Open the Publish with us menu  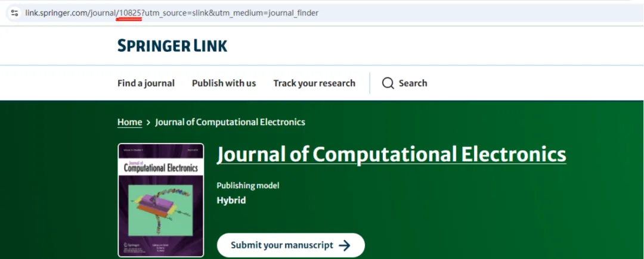click(224, 83)
